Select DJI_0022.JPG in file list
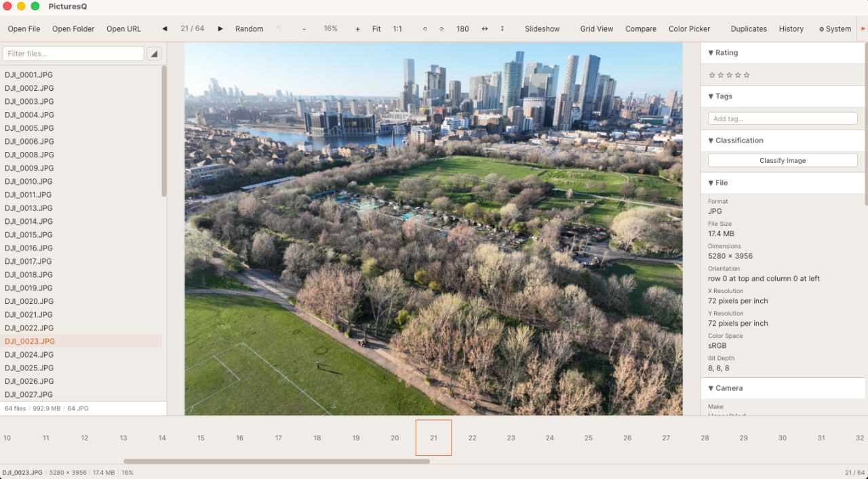868x479 pixels. click(81, 328)
